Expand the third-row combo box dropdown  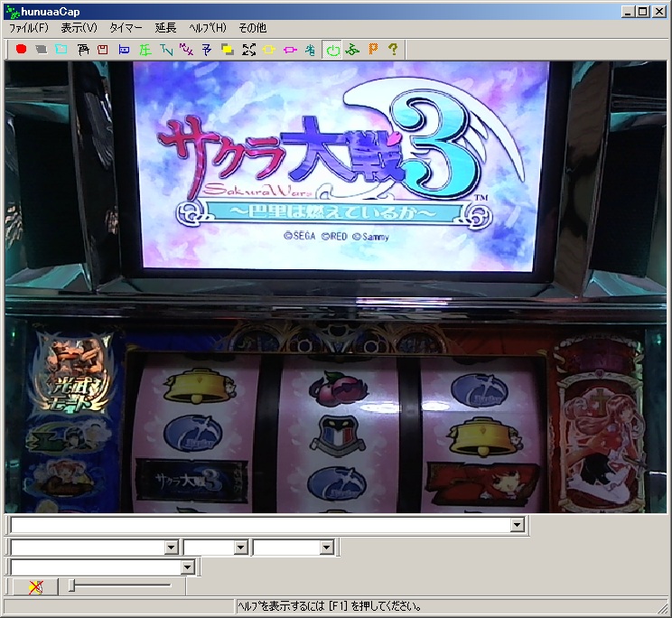[x=187, y=568]
